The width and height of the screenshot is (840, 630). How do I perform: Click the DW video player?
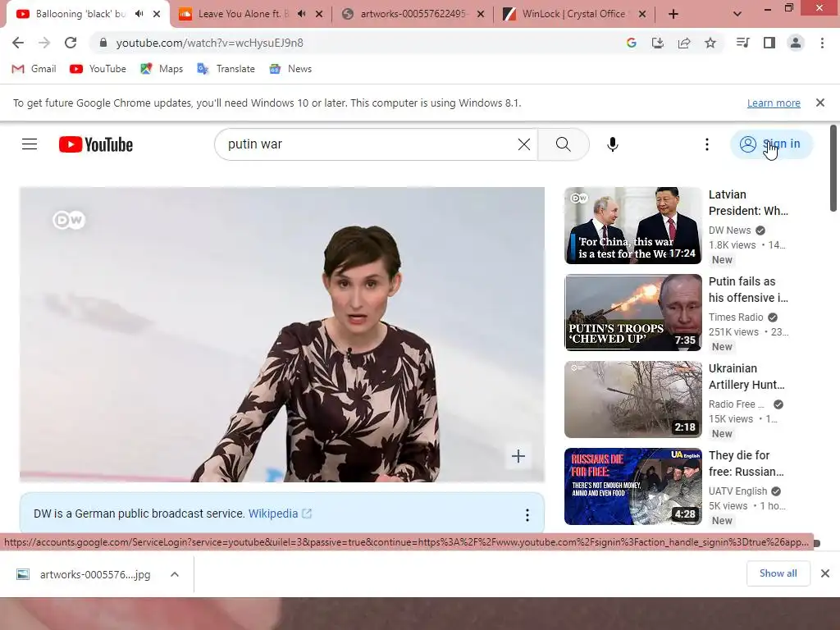click(282, 335)
